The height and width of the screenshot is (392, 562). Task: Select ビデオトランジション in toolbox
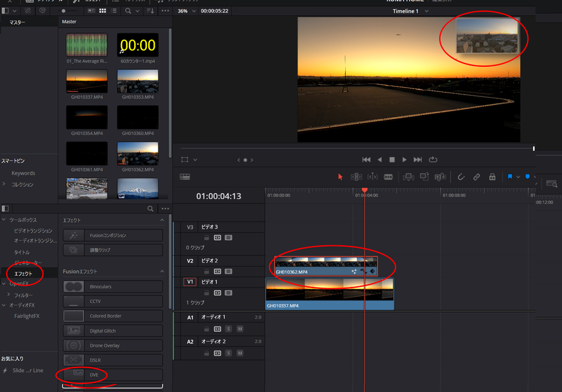(x=33, y=231)
